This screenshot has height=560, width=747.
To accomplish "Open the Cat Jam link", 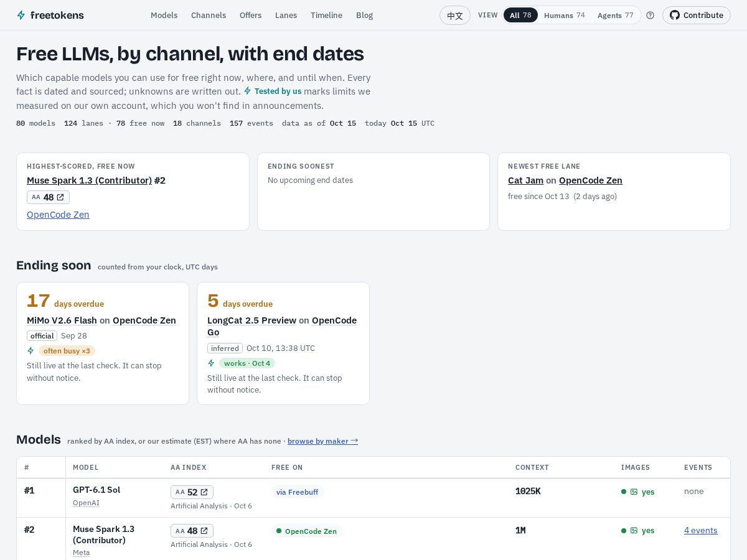I will [525, 180].
